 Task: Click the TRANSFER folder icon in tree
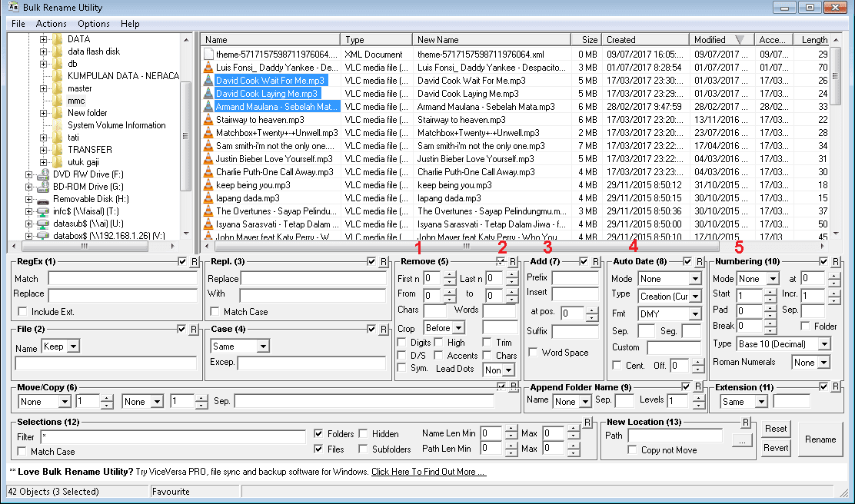[58, 149]
